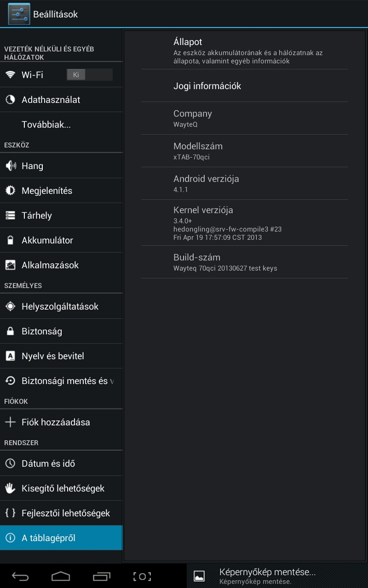Screen dimensions: 368x588
Task: Select the Megjelenítés brightness icon
Action: tap(10, 191)
